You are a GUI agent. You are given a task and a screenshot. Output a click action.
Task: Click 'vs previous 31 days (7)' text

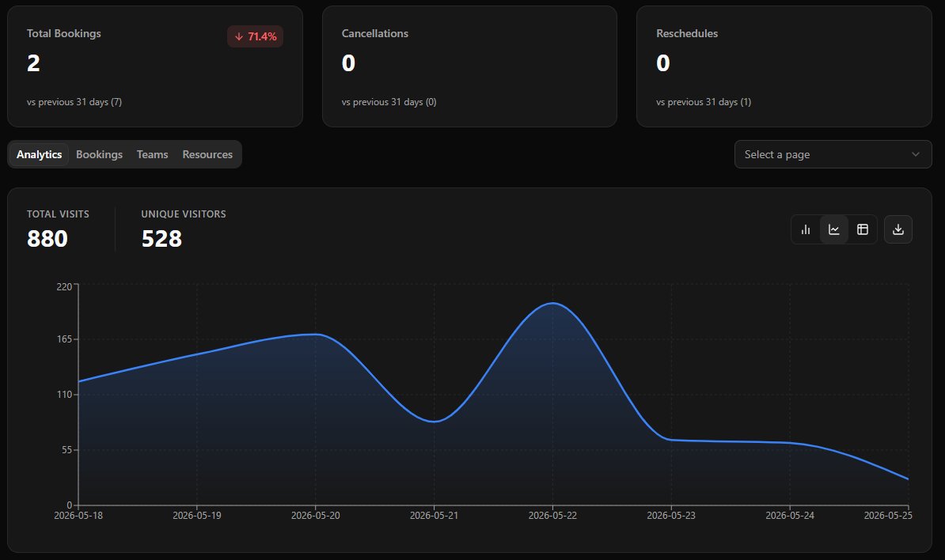pyautogui.click(x=74, y=102)
